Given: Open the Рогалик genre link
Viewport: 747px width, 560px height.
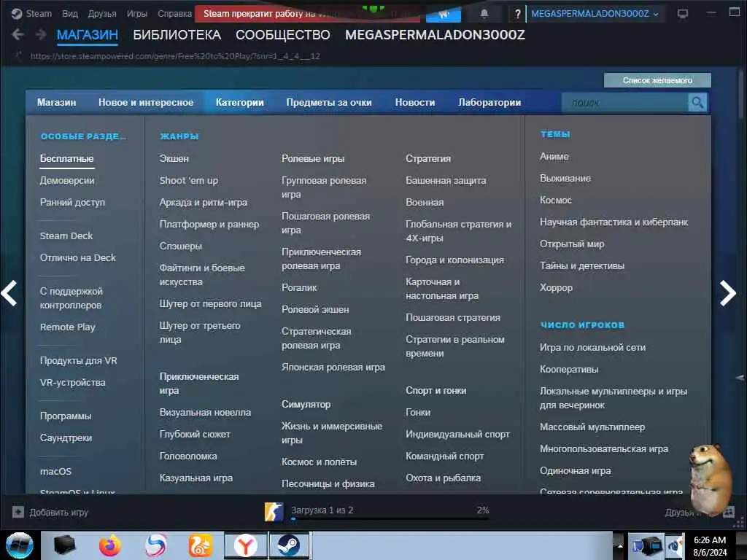Looking at the screenshot, I should tap(299, 287).
